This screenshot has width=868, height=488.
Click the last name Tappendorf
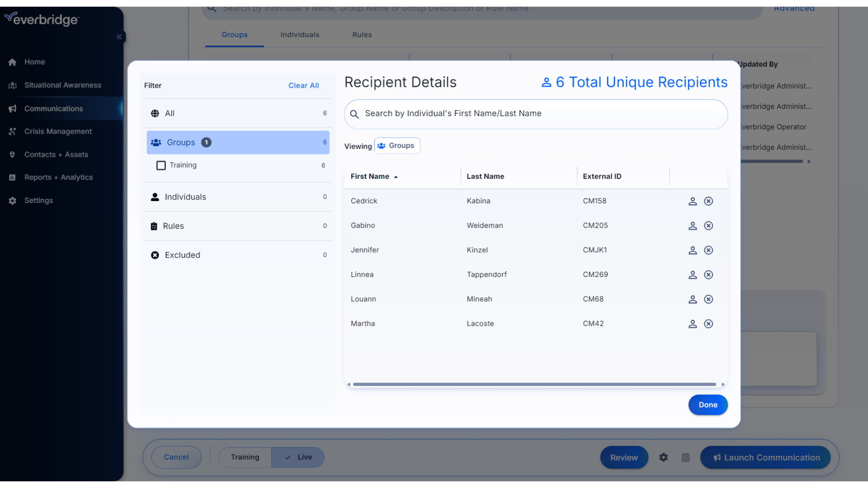pyautogui.click(x=487, y=275)
